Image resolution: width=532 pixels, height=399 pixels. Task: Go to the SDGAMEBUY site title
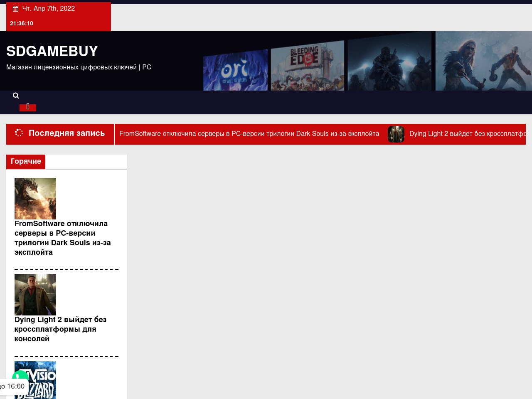52,51
